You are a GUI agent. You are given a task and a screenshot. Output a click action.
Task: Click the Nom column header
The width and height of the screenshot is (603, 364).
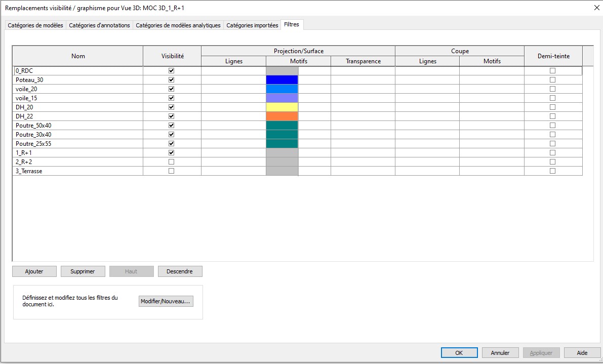tap(78, 56)
